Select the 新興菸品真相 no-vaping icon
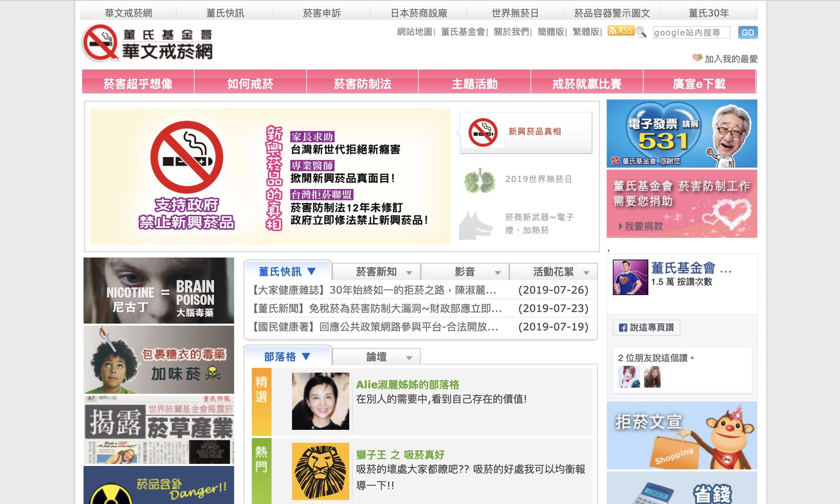The height and width of the screenshot is (504, 840). click(483, 133)
